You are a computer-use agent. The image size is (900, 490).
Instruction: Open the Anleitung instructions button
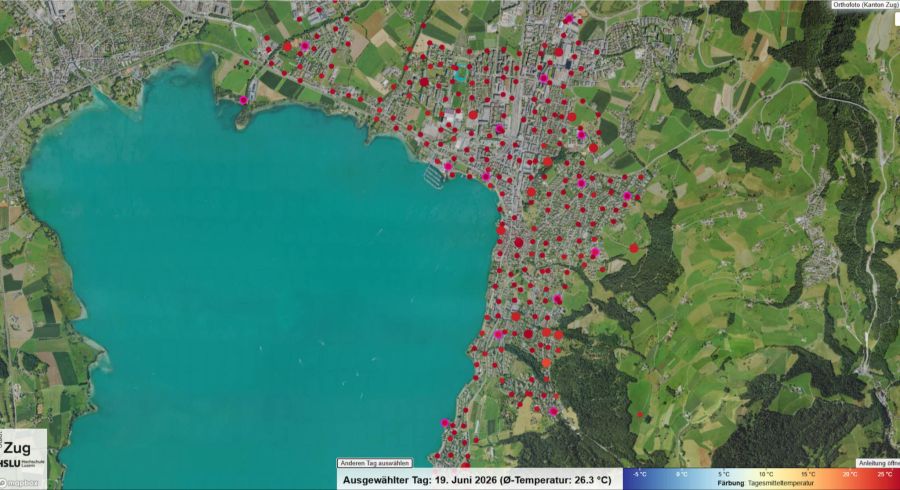tap(878, 463)
